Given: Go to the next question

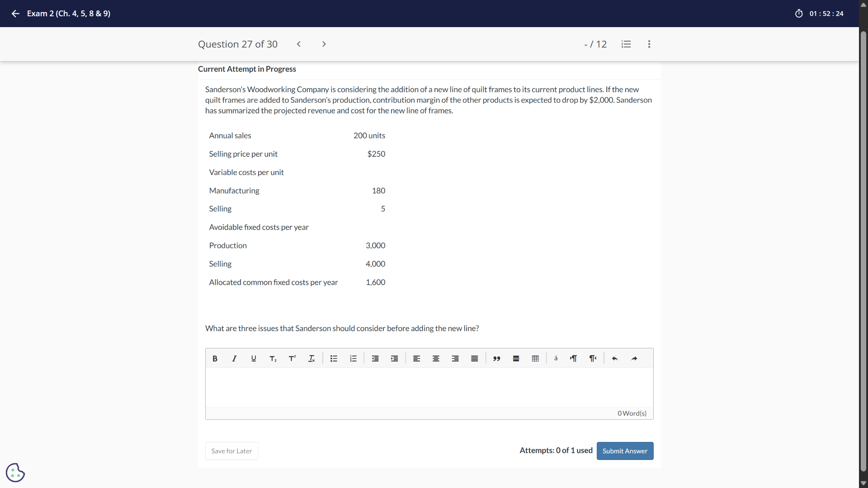Looking at the screenshot, I should pyautogui.click(x=324, y=44).
